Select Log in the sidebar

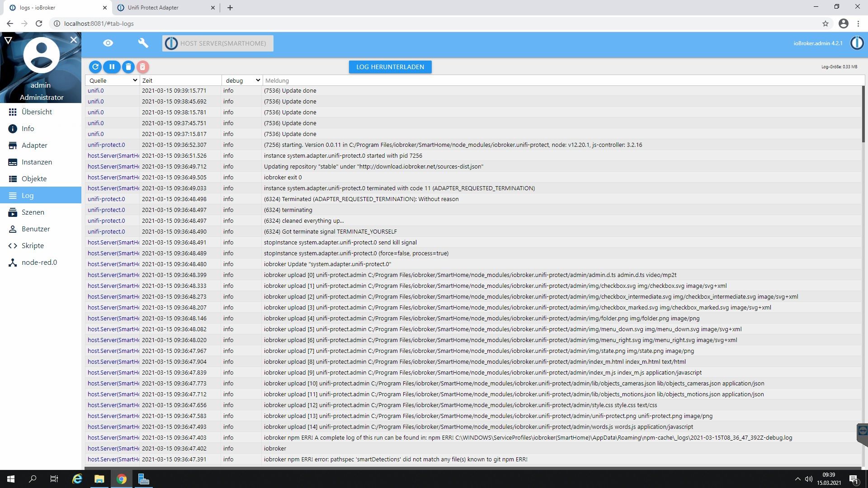click(41, 195)
